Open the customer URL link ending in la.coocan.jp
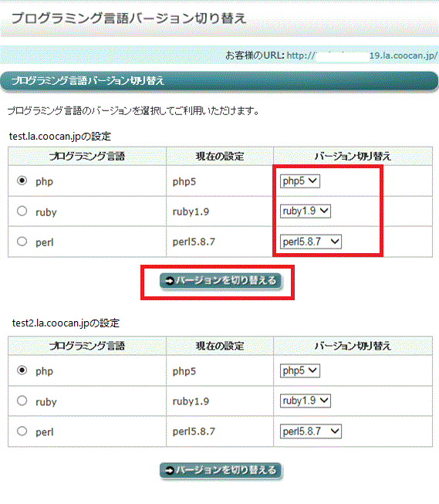439x504 pixels. (362, 56)
